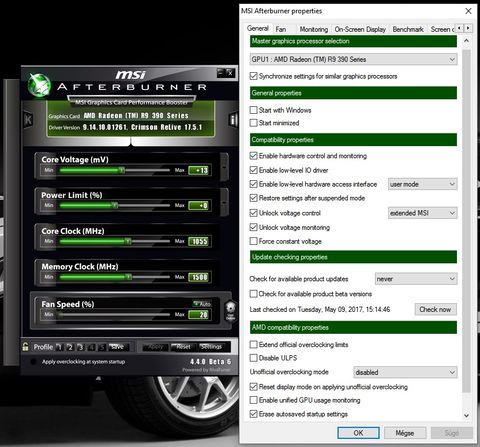Click the green Afterburner logo

39,85
